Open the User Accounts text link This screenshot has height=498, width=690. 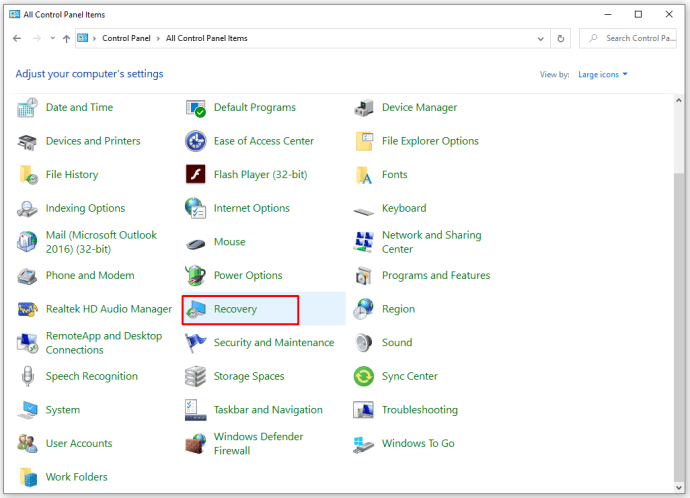(79, 443)
